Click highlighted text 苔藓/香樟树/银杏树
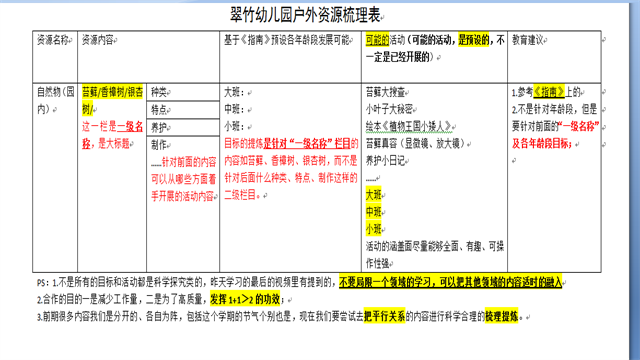This screenshot has width=640, height=360. click(x=112, y=100)
